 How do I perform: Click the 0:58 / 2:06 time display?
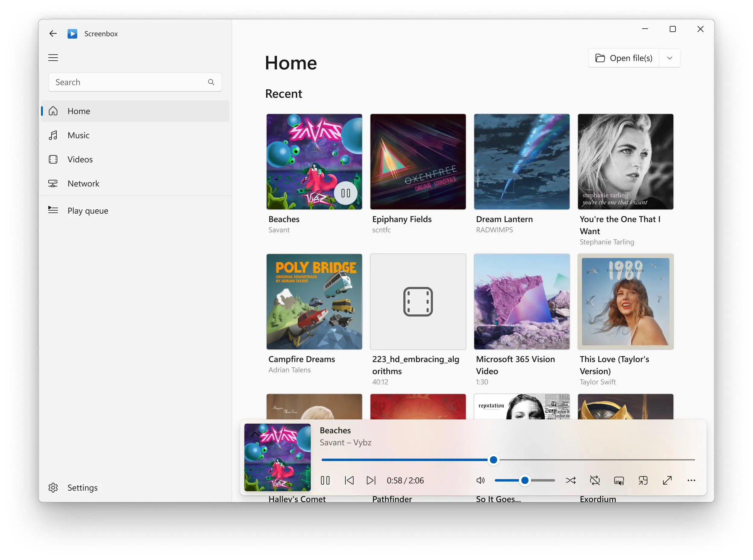click(405, 480)
